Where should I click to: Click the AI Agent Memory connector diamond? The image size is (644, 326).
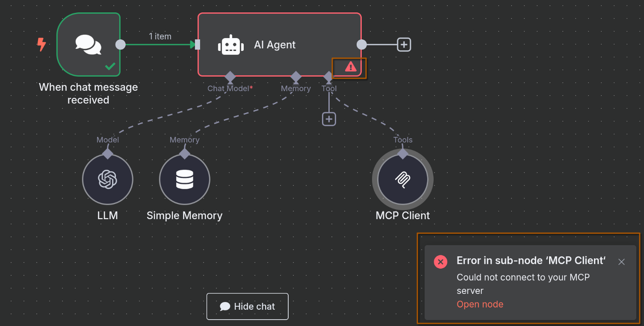click(x=296, y=77)
